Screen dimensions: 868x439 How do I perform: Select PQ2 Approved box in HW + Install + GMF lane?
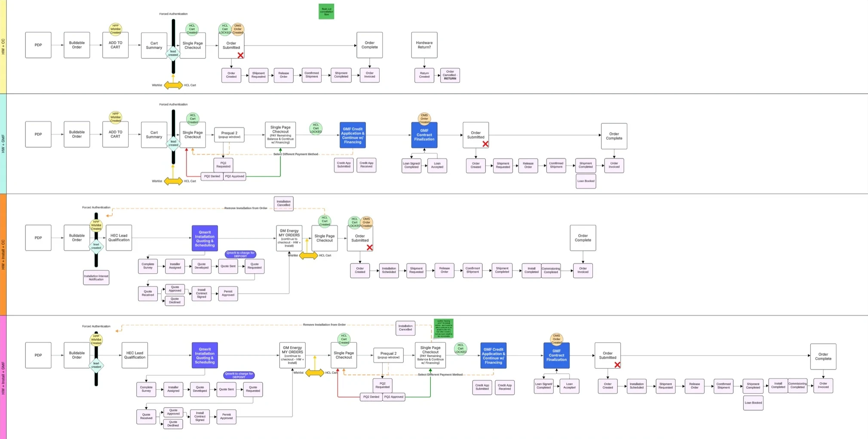(393, 397)
